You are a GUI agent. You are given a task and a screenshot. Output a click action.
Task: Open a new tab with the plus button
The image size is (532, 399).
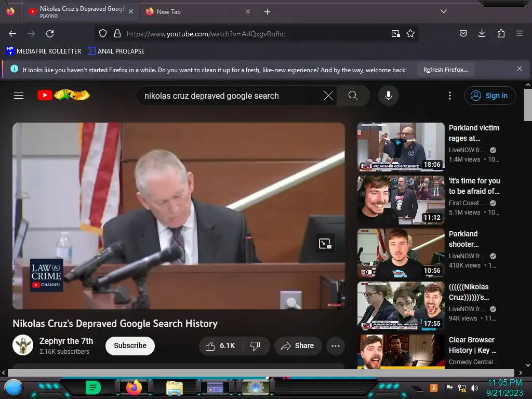(x=268, y=12)
